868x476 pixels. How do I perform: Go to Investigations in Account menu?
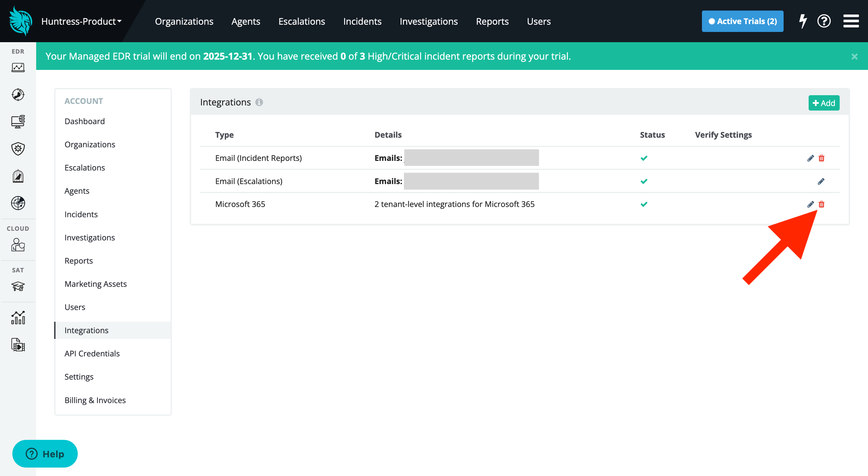point(89,237)
